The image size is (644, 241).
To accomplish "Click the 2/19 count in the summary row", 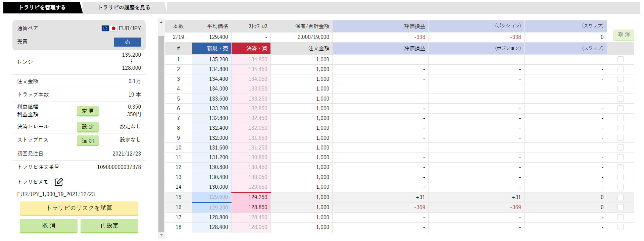I will 179,37.
